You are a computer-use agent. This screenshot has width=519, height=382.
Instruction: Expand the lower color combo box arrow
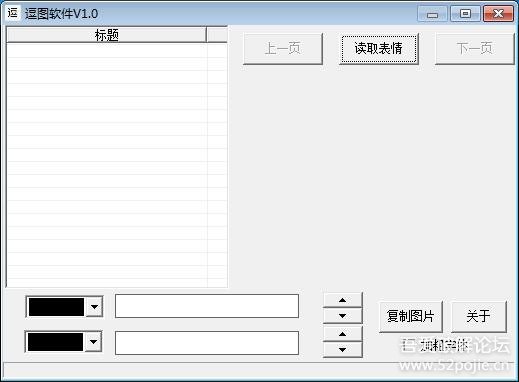point(94,342)
